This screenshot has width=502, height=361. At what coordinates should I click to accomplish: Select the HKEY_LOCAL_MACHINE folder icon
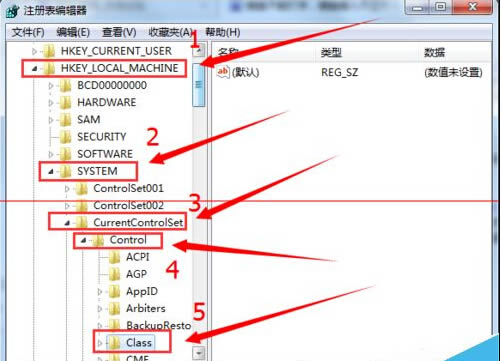point(49,69)
